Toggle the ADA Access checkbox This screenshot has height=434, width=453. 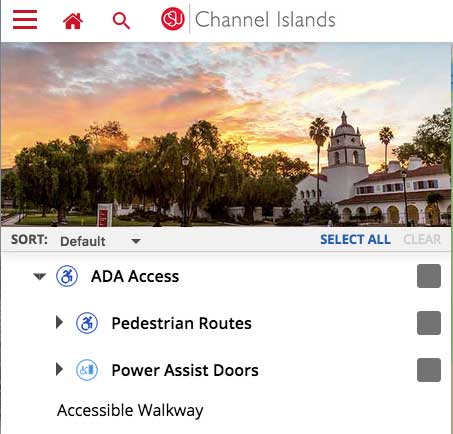click(429, 276)
